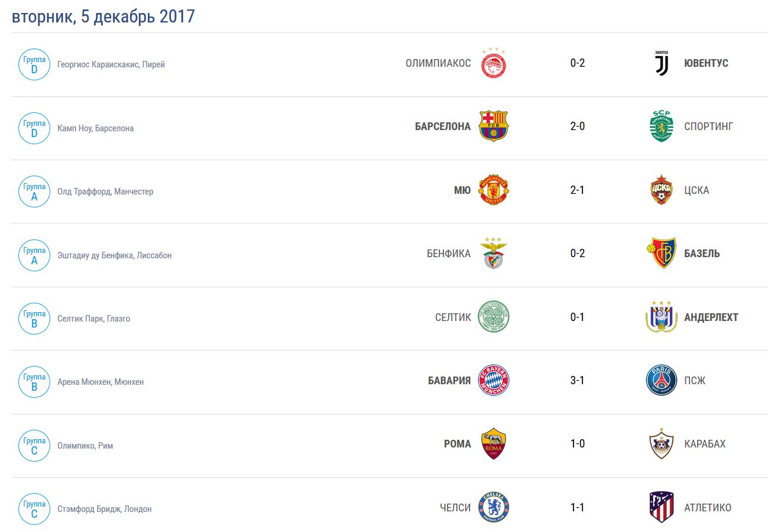Select the ЮВЕНТУС team name
This screenshot has width=768, height=532.
pos(706,63)
